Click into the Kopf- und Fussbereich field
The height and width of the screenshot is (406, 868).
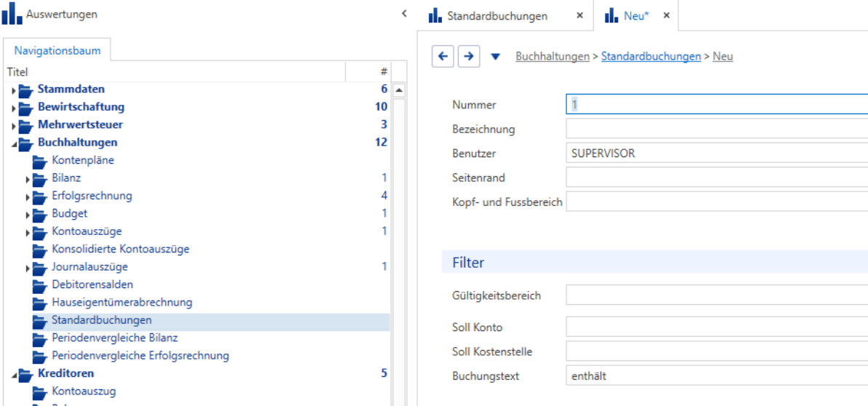click(x=717, y=202)
